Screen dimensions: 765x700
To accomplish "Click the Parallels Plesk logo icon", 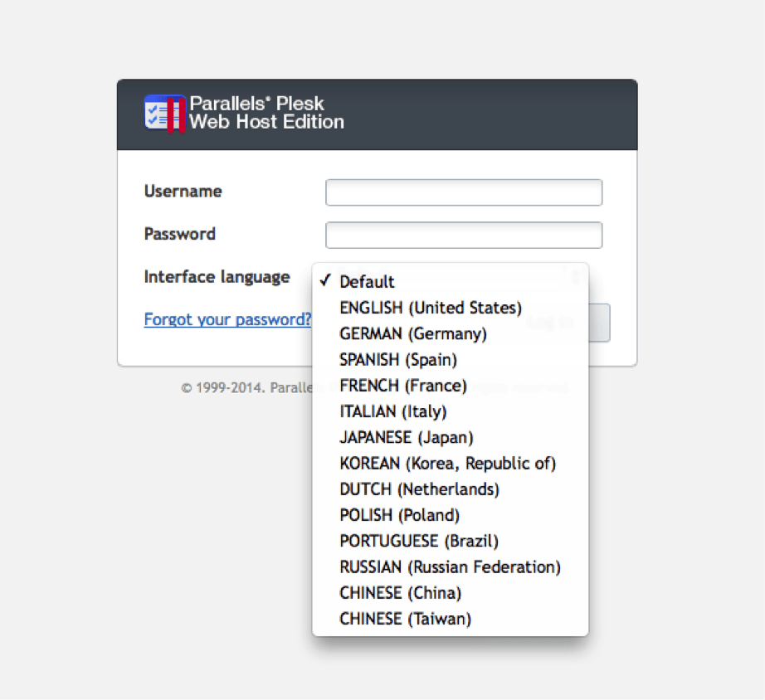I will point(165,114).
